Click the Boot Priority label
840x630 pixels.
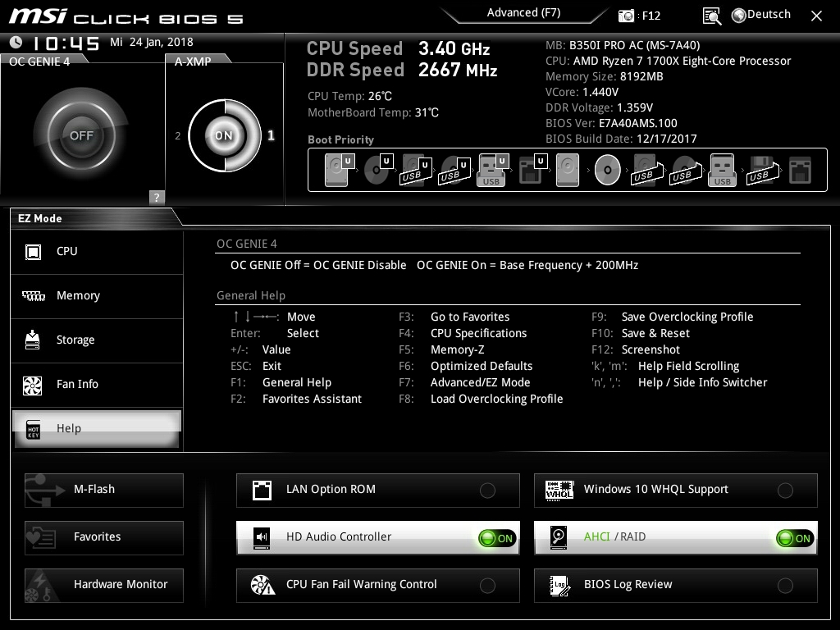340,139
